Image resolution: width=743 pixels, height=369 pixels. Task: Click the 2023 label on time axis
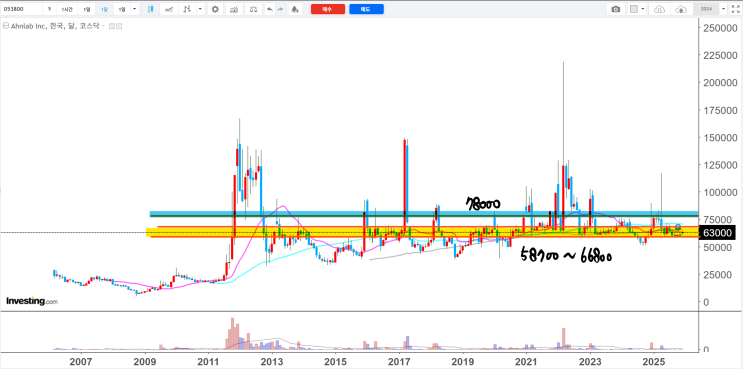(x=590, y=362)
